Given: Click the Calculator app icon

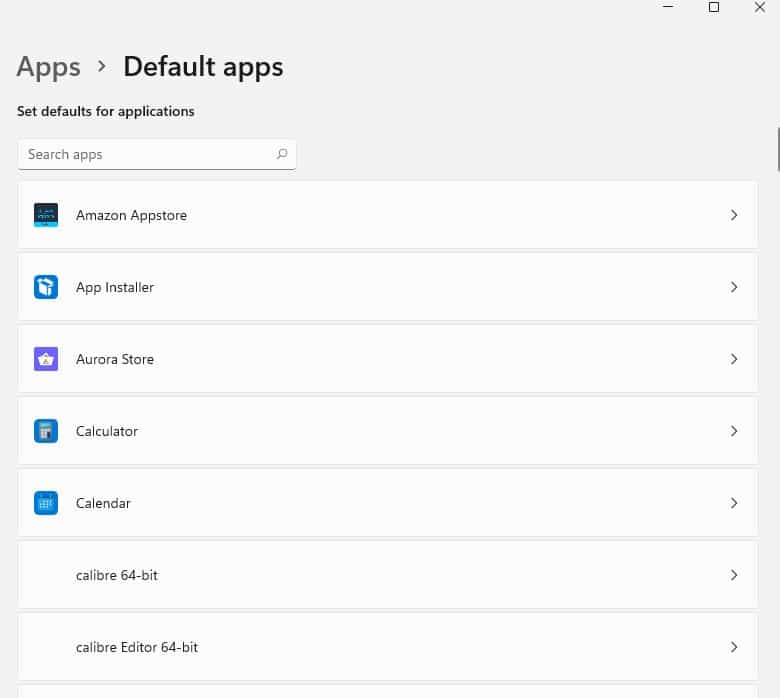Looking at the screenshot, I should tap(46, 431).
